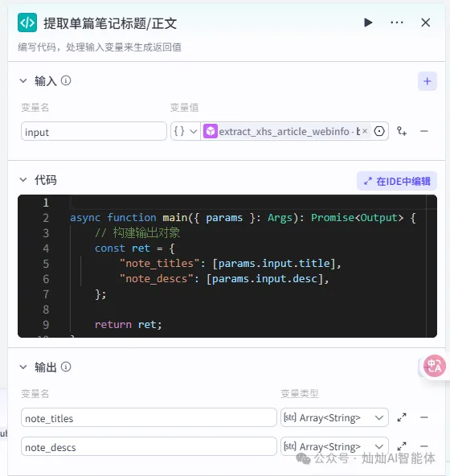The image size is (450, 476).
Task: Close the code node panel
Action: pos(425,23)
